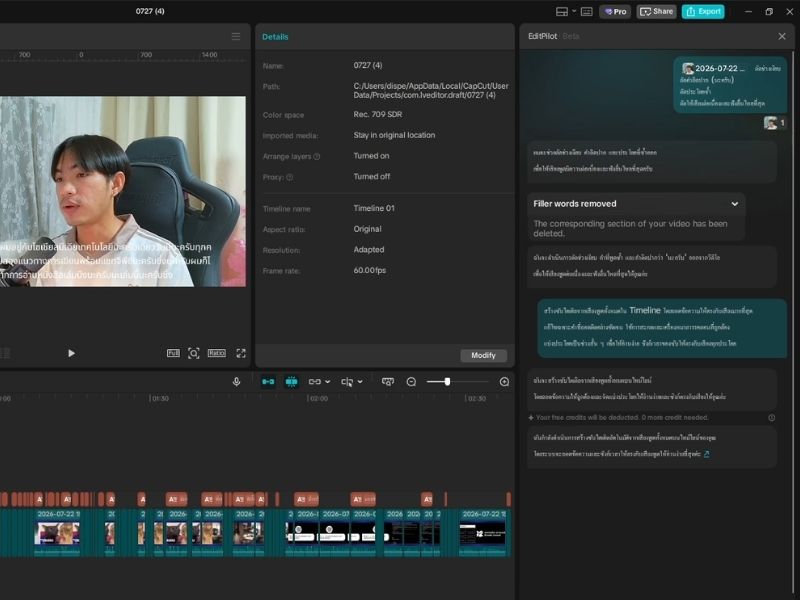This screenshot has height=600, width=800.
Task: Click the Proxy help icon
Action: [290, 177]
